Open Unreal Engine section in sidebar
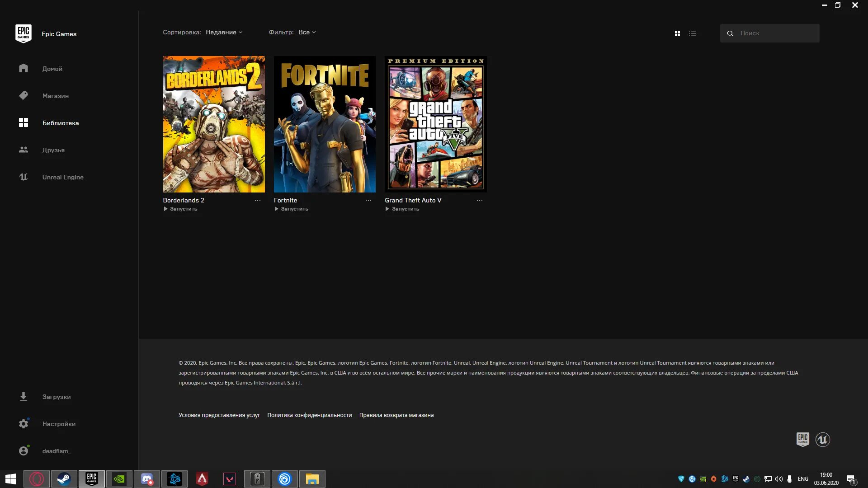Viewport: 868px width, 488px height. coord(62,177)
